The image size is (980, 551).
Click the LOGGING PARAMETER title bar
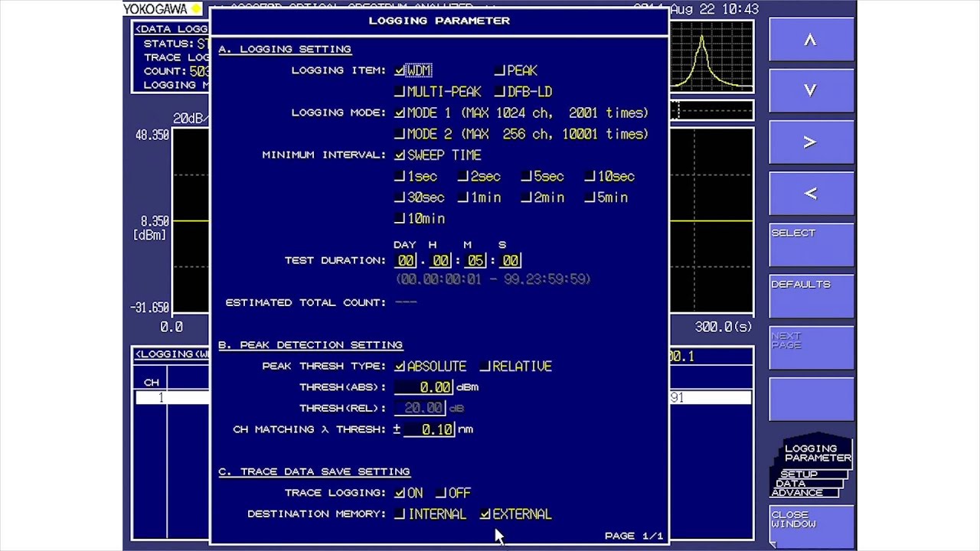point(439,21)
